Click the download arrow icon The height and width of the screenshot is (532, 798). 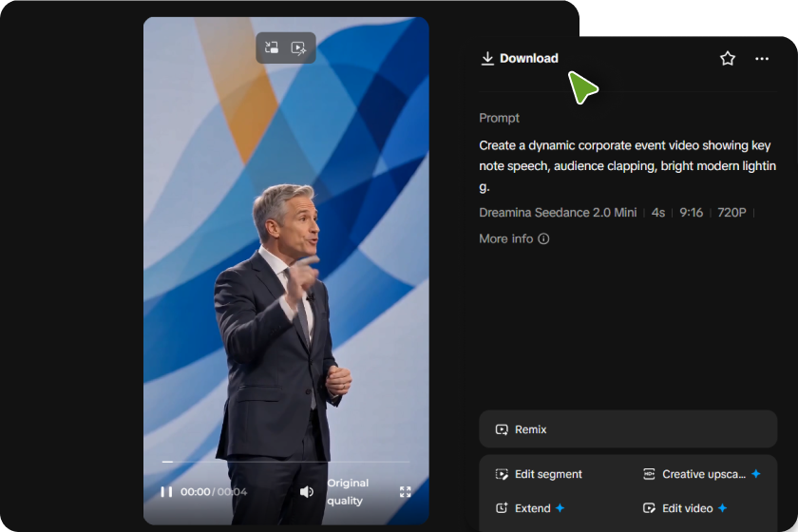click(487, 59)
